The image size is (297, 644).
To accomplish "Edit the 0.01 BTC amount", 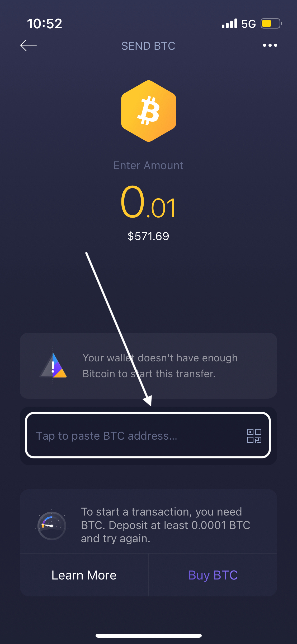I will click(x=148, y=202).
